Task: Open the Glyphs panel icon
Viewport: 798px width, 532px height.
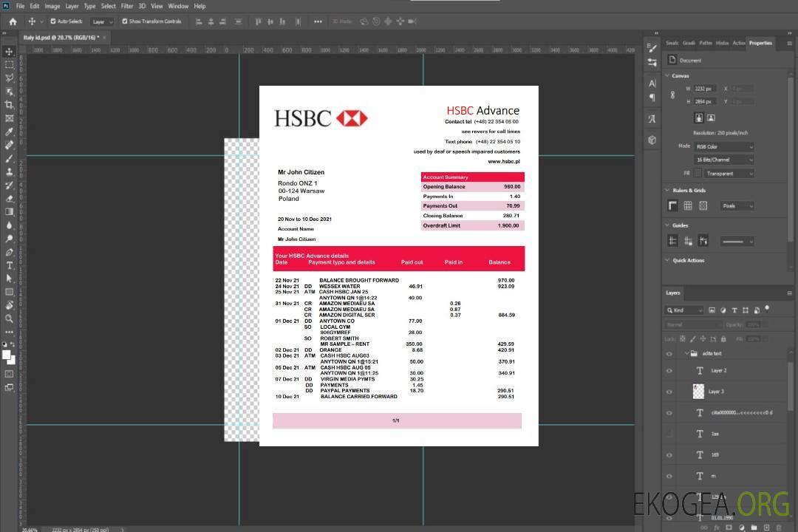Action: point(652,119)
